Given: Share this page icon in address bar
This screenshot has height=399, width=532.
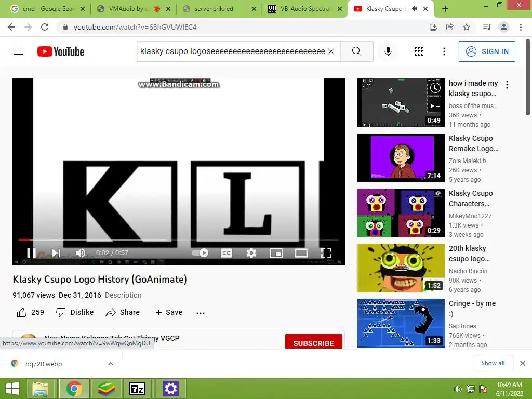Looking at the screenshot, I should [449, 27].
